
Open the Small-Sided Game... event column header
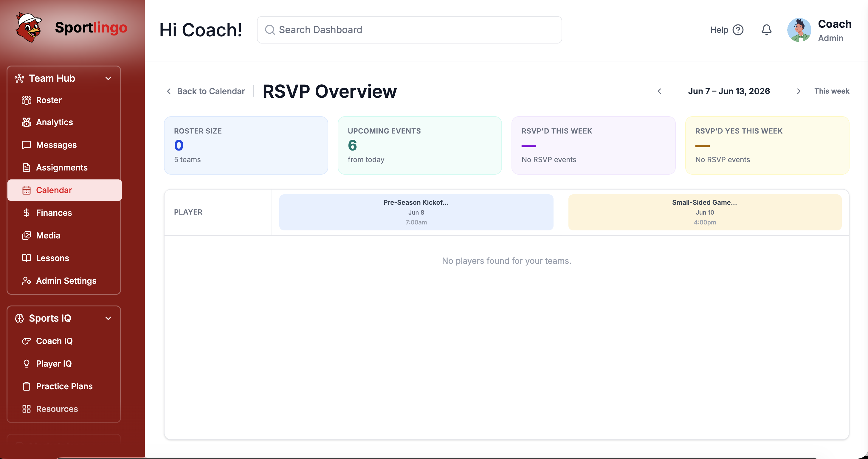point(705,212)
